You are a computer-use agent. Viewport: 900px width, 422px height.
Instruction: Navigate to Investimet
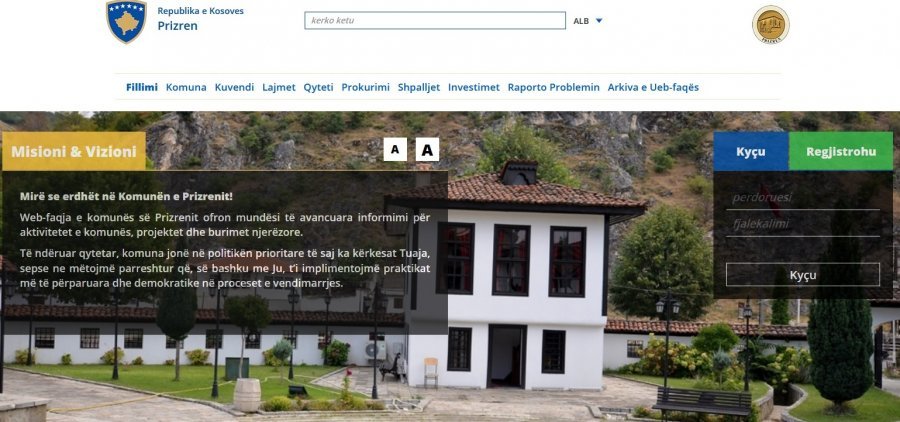474,87
